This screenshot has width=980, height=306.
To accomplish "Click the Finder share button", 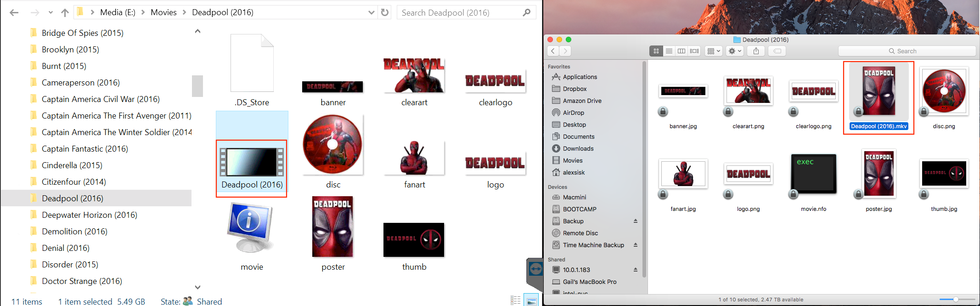I will 756,51.
